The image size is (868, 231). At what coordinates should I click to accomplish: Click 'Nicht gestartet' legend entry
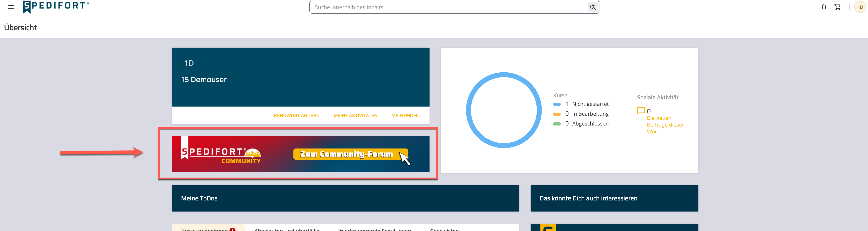[590, 104]
